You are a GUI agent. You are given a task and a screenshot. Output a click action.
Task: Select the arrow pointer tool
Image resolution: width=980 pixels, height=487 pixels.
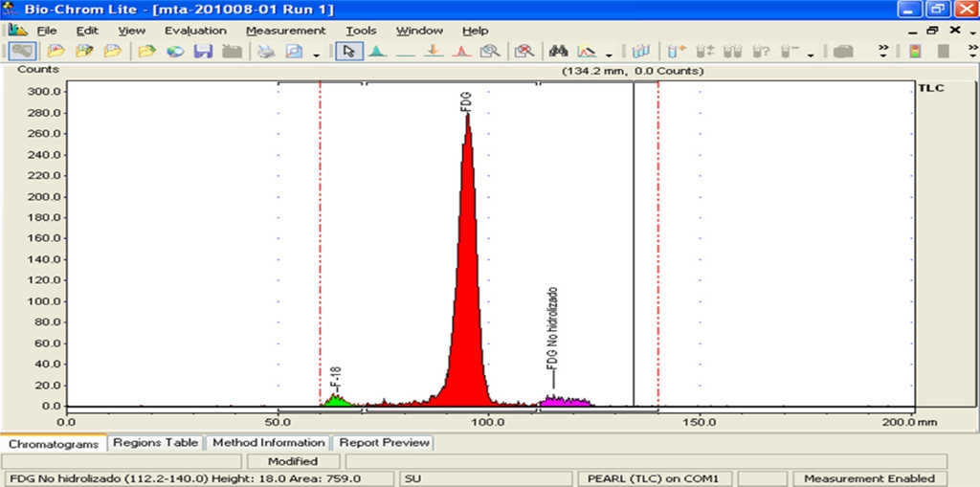point(349,52)
